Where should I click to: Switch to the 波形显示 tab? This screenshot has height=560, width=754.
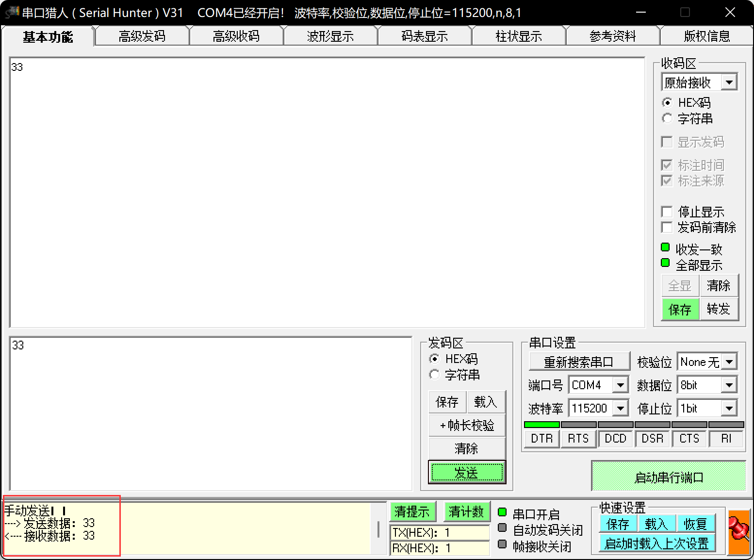point(330,36)
